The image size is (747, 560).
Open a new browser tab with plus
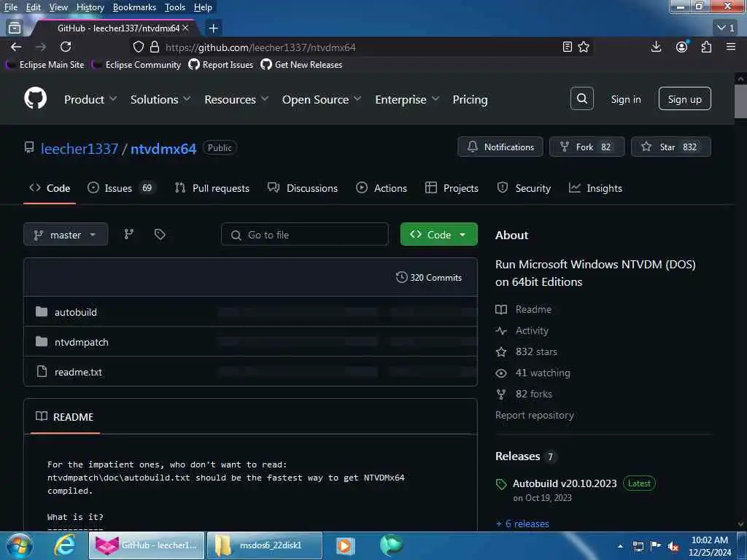[x=214, y=28]
